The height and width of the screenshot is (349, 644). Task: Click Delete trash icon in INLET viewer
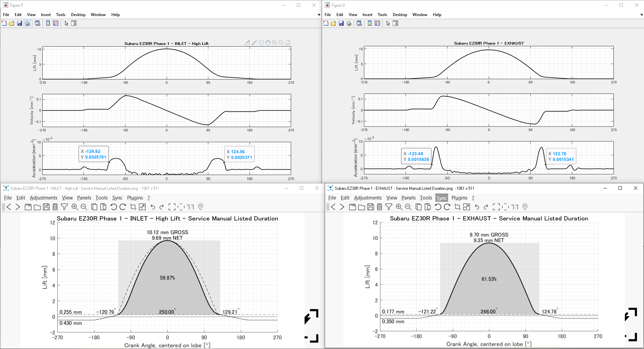(55, 207)
